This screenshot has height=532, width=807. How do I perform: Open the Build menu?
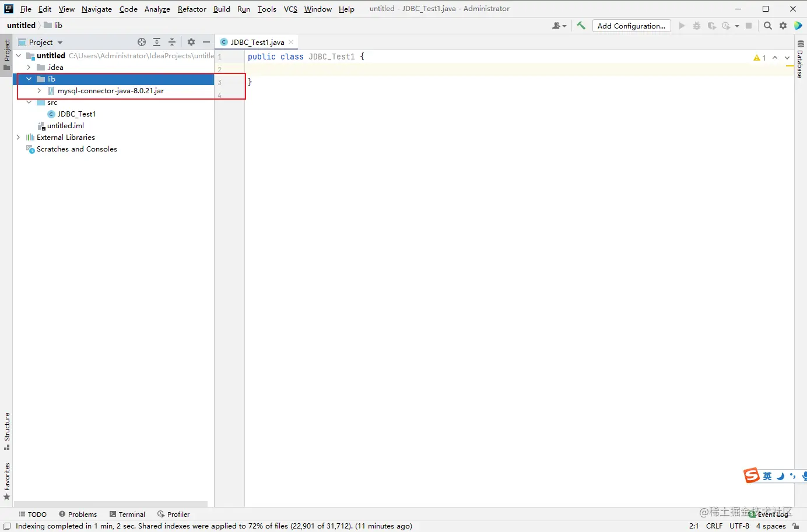[222, 9]
